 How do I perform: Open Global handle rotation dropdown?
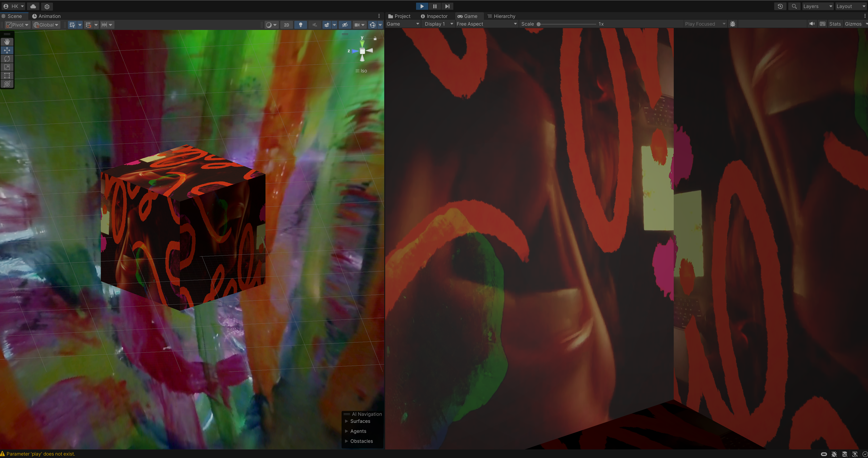pyautogui.click(x=46, y=25)
